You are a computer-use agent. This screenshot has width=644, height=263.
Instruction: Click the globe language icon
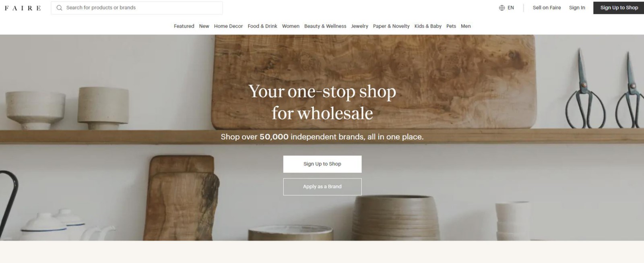(x=502, y=8)
